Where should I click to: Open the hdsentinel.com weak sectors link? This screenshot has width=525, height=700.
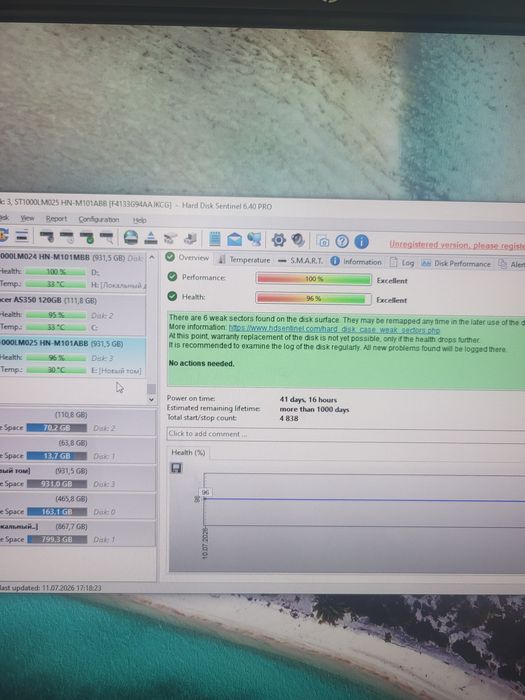click(x=334, y=329)
